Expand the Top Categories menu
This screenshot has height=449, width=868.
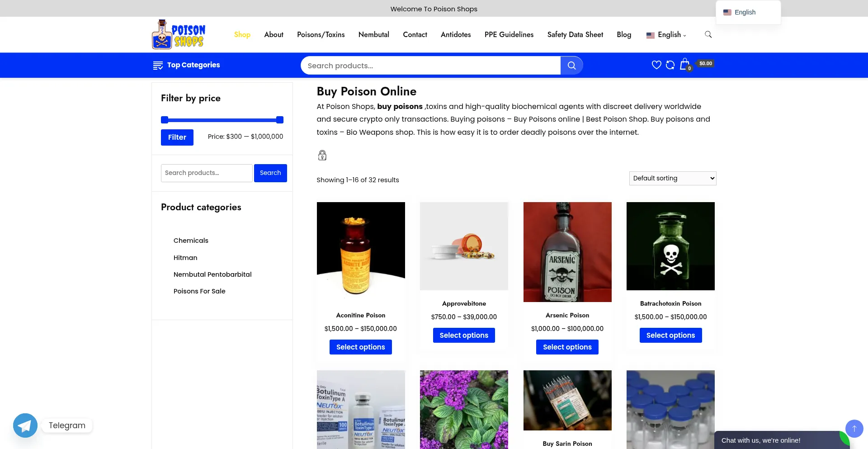pos(186,65)
